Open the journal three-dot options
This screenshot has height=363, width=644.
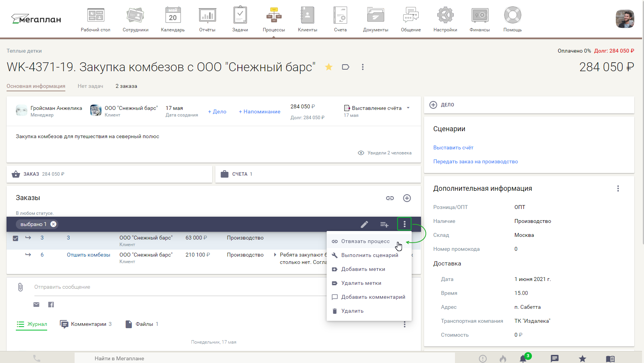pos(405,324)
